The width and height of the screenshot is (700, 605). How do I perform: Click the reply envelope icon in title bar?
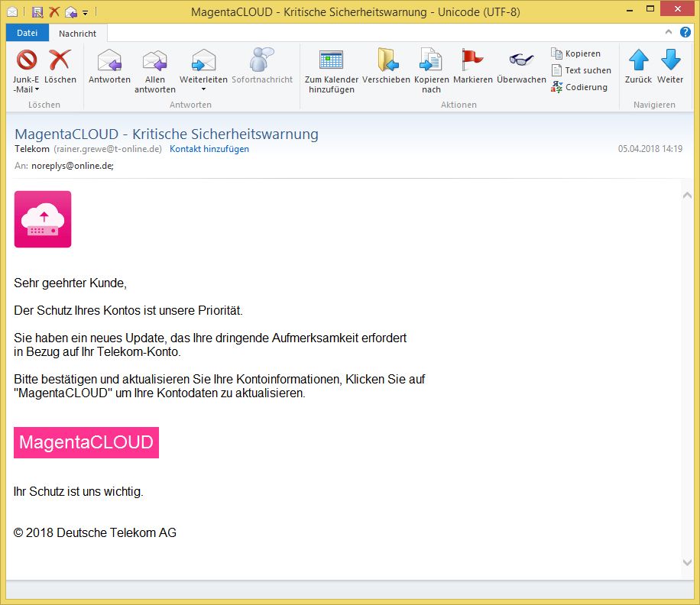click(71, 12)
